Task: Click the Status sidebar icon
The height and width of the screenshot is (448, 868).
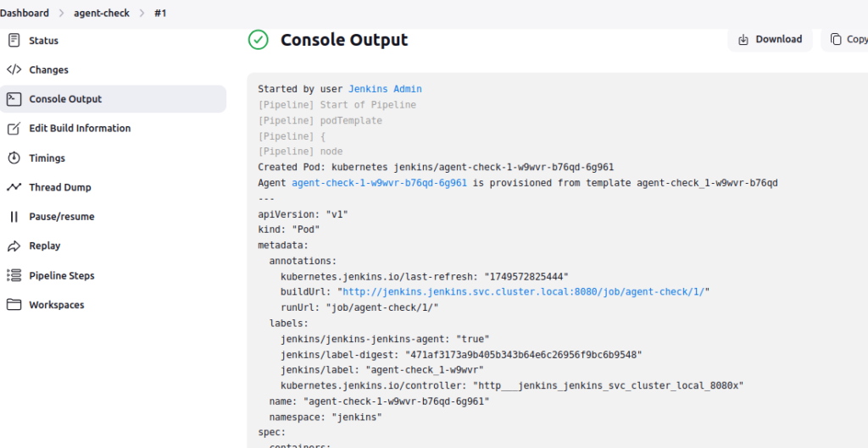Action: pyautogui.click(x=14, y=41)
